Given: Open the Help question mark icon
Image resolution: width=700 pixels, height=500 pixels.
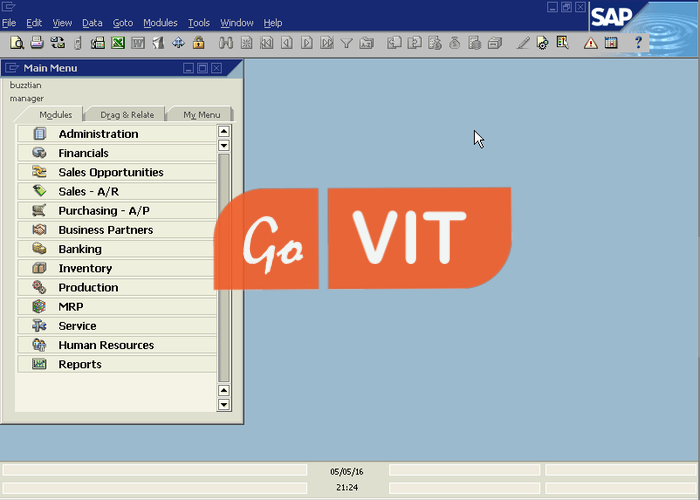Looking at the screenshot, I should coord(638,43).
